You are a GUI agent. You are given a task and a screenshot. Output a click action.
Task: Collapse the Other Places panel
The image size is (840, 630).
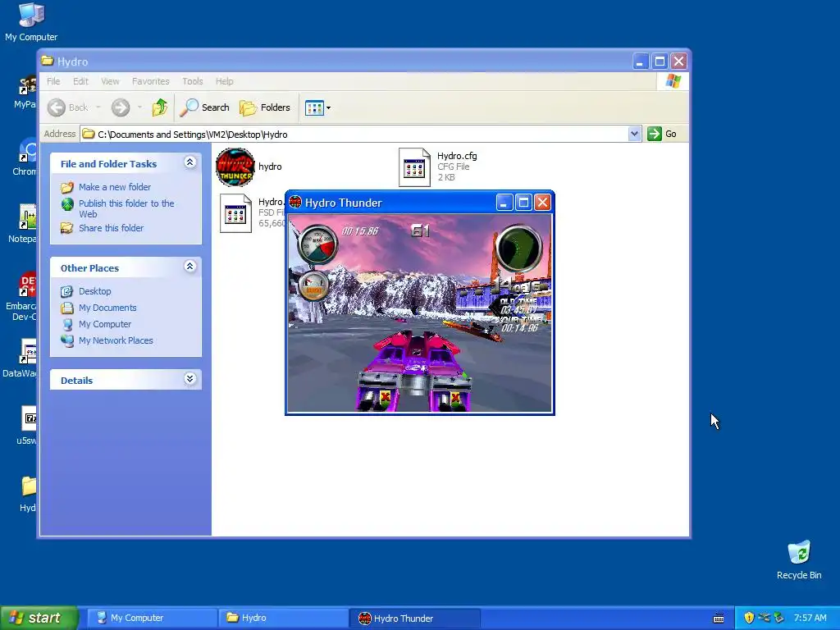190,267
